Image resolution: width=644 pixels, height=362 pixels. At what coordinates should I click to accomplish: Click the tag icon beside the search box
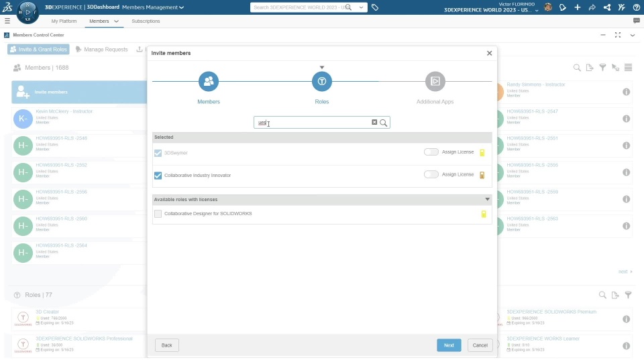pos(375,7)
